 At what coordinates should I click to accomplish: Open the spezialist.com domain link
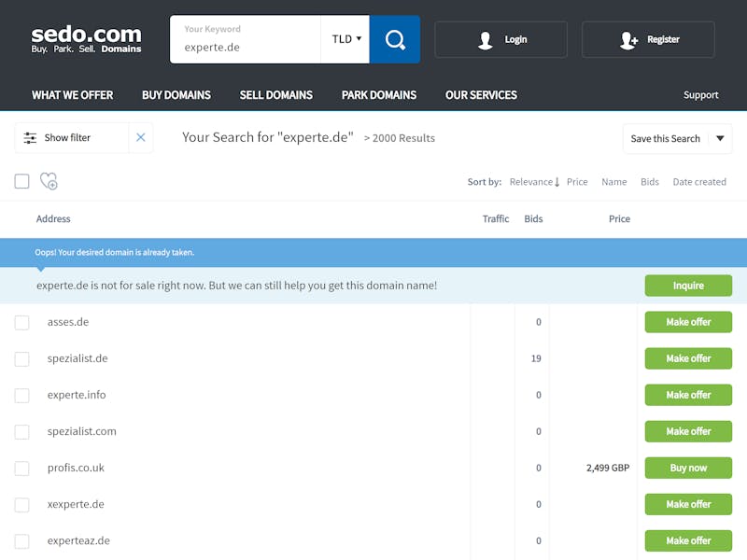point(82,431)
